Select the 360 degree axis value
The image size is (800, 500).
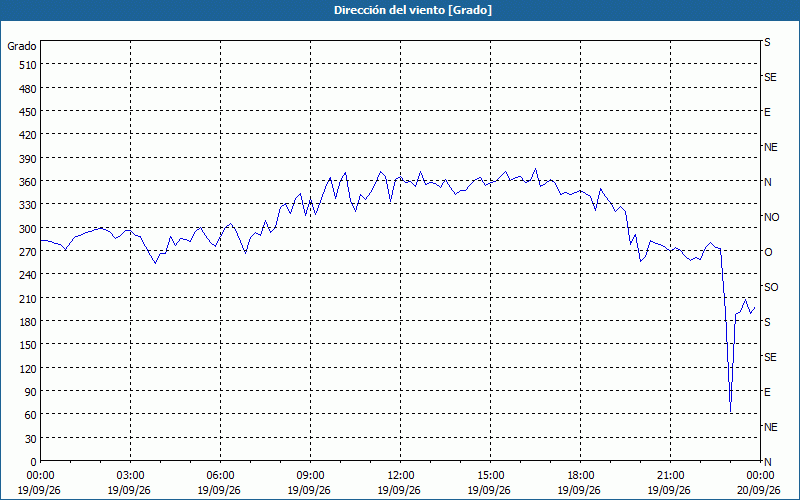tap(29, 182)
